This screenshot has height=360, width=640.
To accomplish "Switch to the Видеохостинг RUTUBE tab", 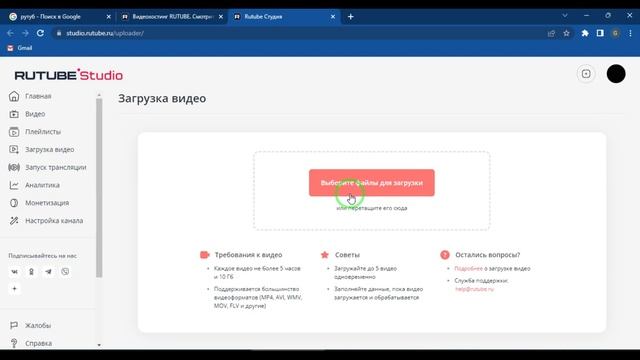I will (x=172, y=17).
